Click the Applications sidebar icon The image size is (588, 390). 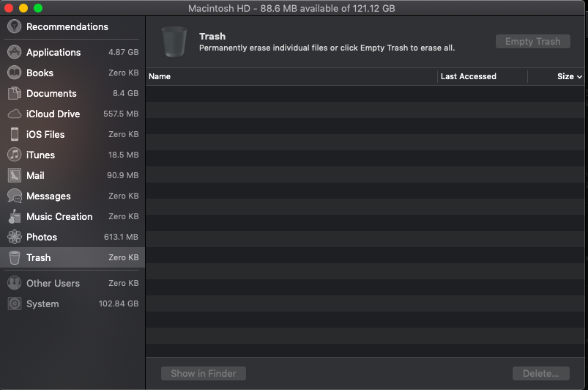14,52
